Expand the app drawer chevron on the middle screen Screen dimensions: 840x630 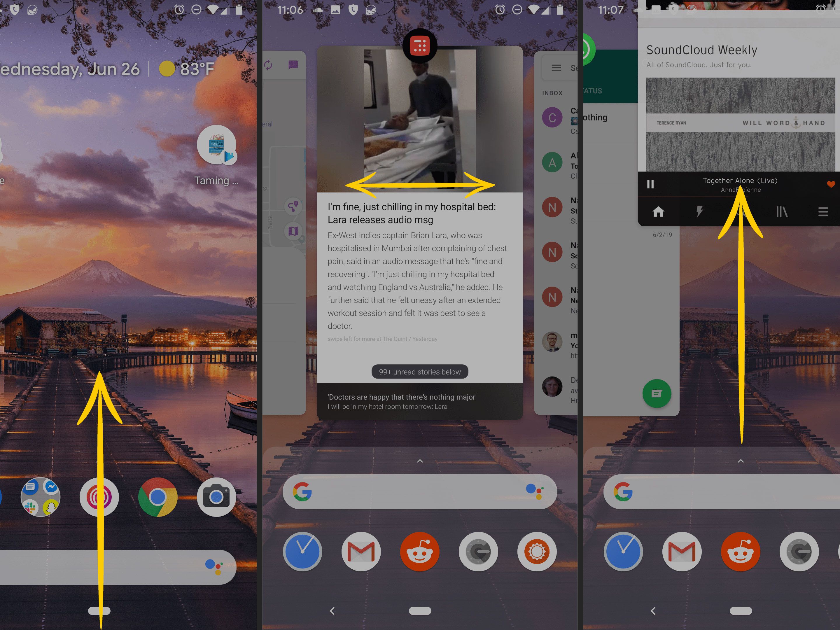420,461
